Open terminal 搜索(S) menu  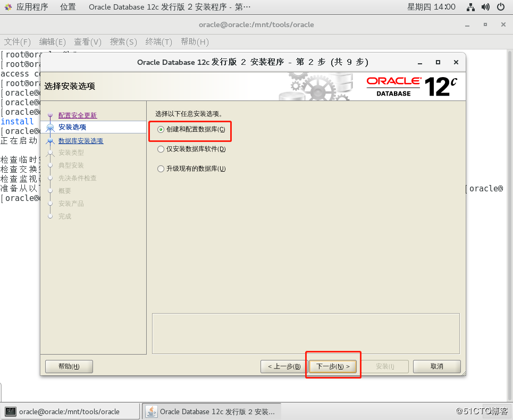click(123, 42)
